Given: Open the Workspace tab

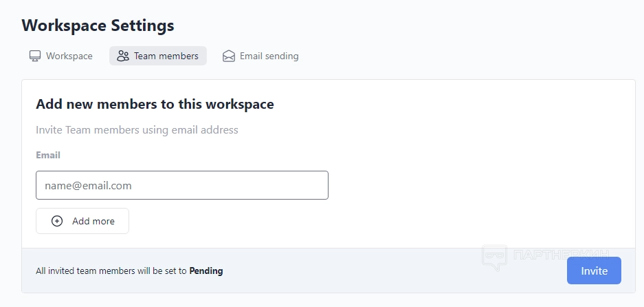Looking at the screenshot, I should (x=61, y=56).
